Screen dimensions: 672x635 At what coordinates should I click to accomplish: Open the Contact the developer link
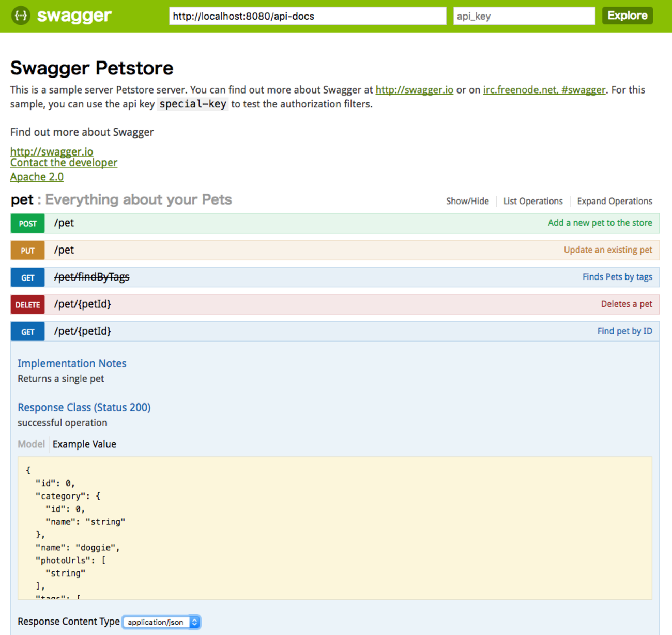tap(64, 163)
